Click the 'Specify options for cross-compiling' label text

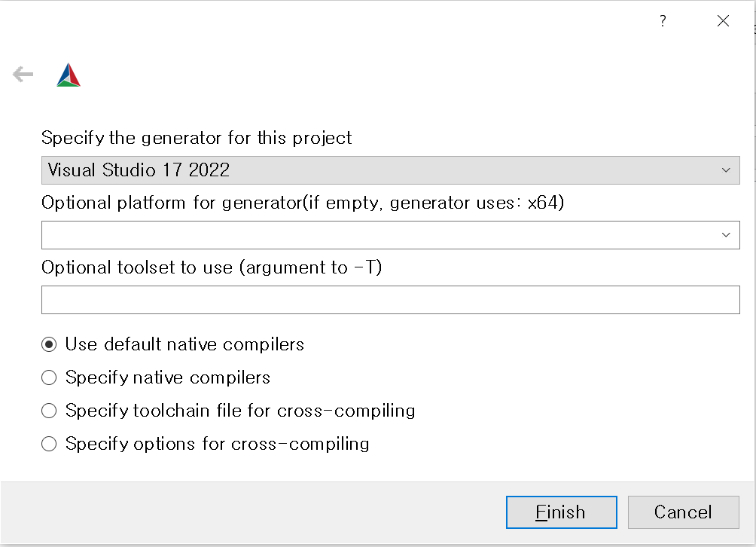pyautogui.click(x=218, y=444)
